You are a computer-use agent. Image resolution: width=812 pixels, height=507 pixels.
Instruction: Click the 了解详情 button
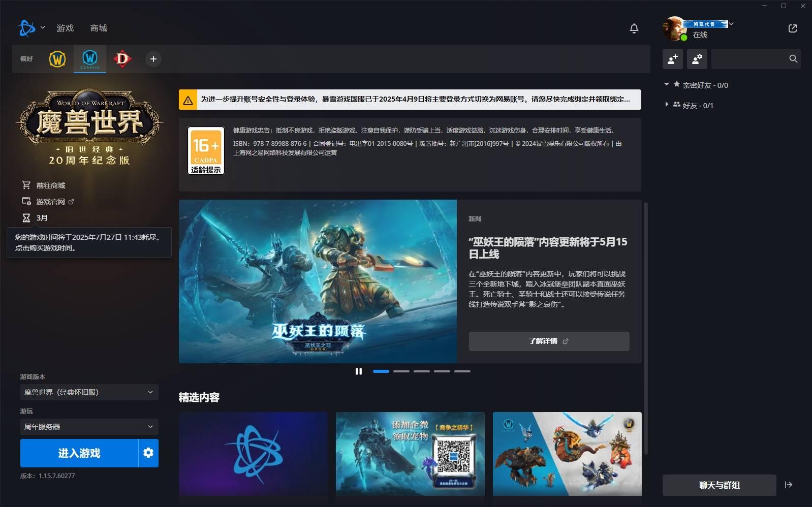coord(549,341)
